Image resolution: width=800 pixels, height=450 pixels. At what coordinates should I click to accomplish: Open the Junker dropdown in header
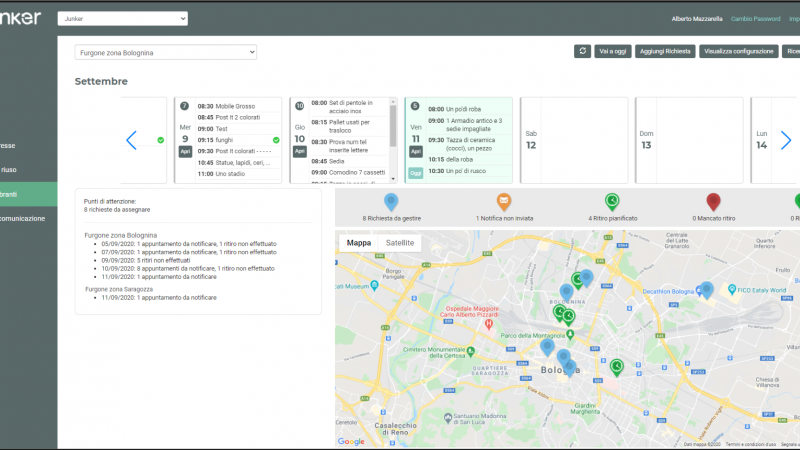pyautogui.click(x=122, y=18)
